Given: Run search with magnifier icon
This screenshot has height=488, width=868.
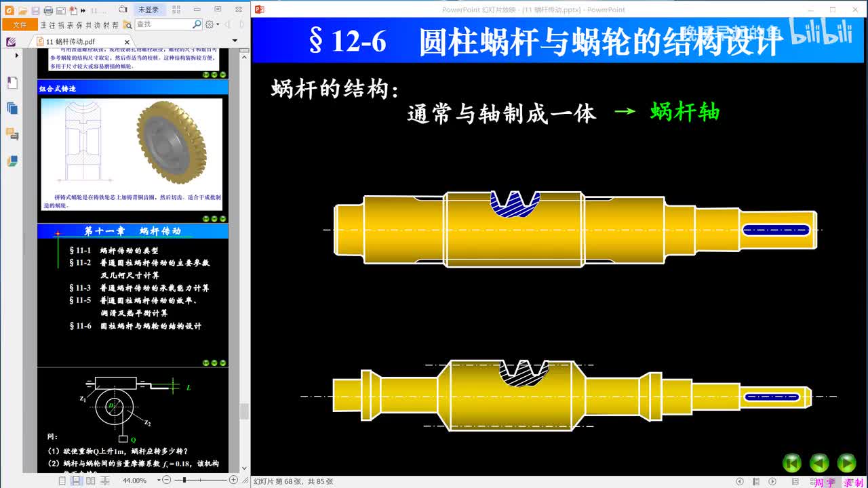Looking at the screenshot, I should point(197,24).
